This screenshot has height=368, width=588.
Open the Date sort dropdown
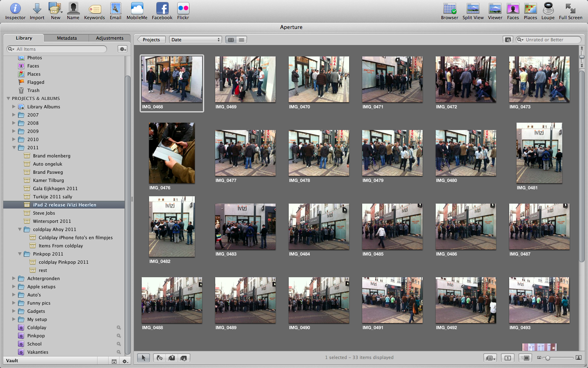(196, 40)
